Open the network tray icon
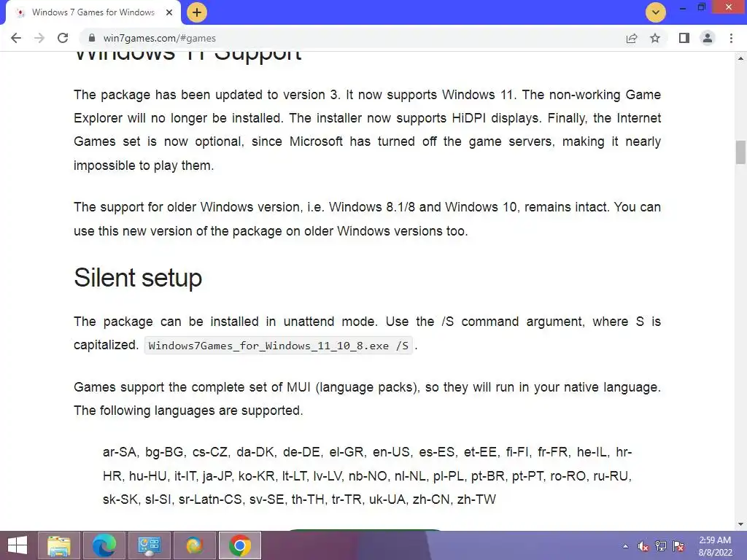Viewport: 747px width, 560px height. pos(661,547)
